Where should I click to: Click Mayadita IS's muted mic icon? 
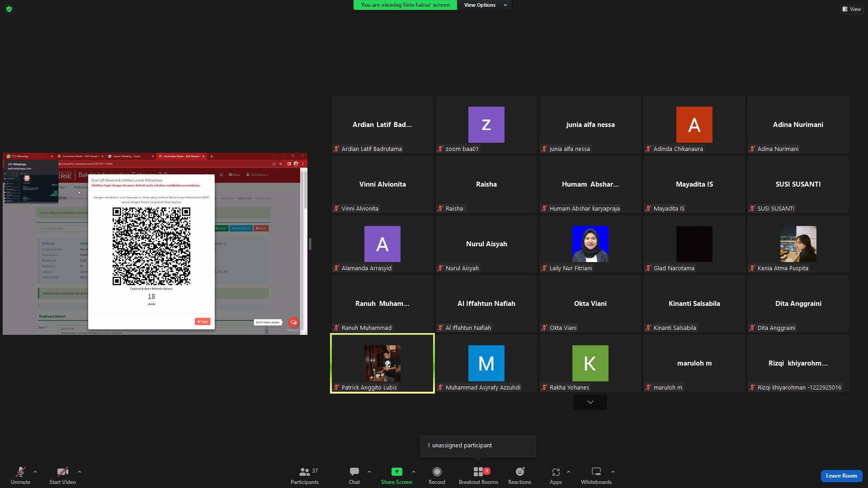click(x=648, y=208)
